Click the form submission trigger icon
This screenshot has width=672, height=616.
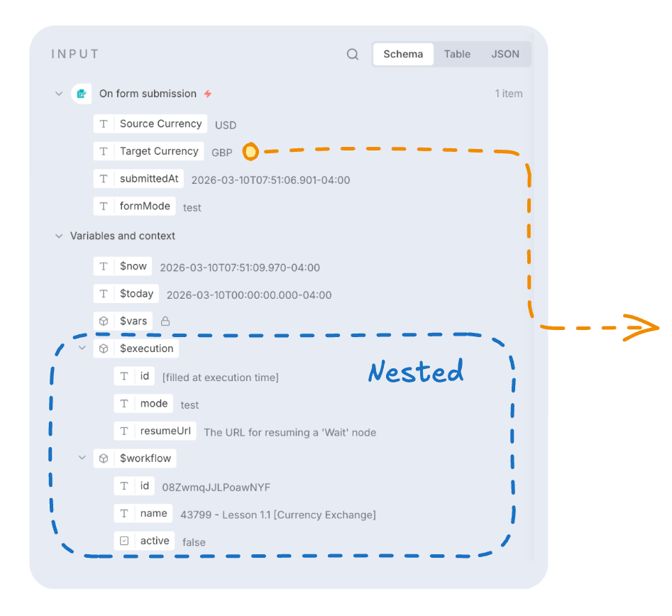pos(82,94)
